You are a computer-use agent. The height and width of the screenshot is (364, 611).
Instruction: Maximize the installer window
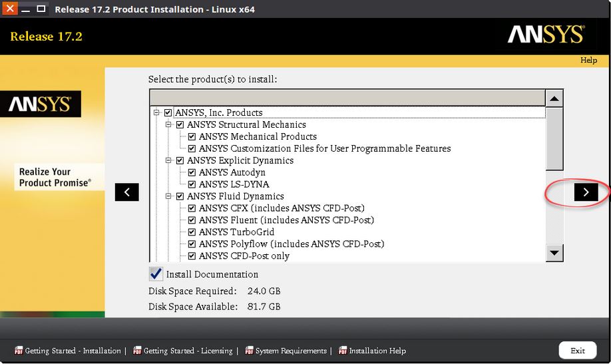(x=41, y=9)
